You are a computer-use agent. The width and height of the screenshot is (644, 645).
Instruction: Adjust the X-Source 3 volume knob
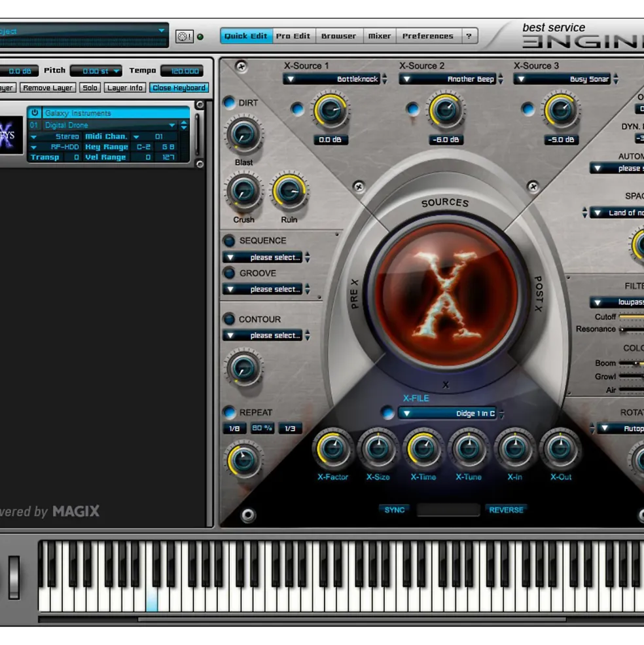click(560, 110)
